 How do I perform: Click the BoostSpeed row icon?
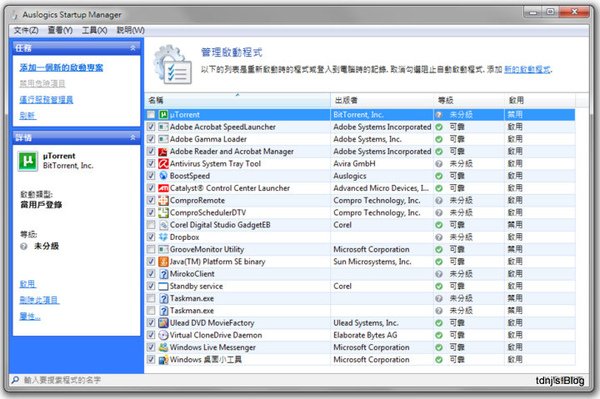pos(163,176)
